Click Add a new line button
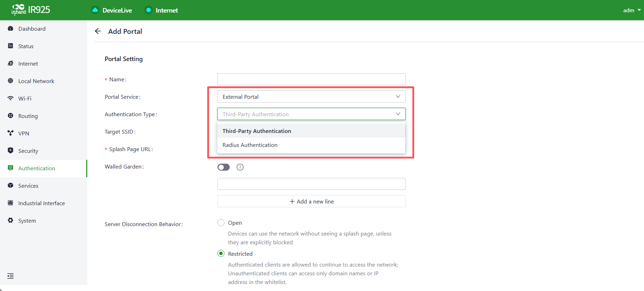The height and width of the screenshot is (291, 644). pos(311,201)
